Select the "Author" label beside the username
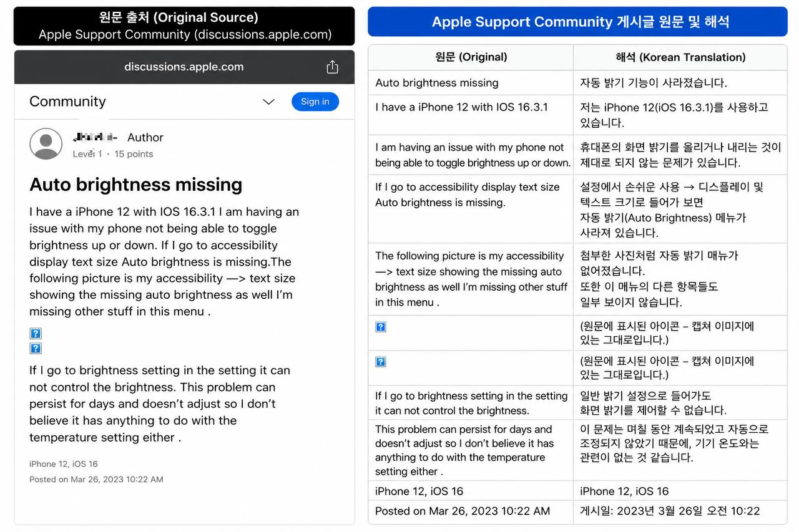The height and width of the screenshot is (532, 799). (x=145, y=137)
